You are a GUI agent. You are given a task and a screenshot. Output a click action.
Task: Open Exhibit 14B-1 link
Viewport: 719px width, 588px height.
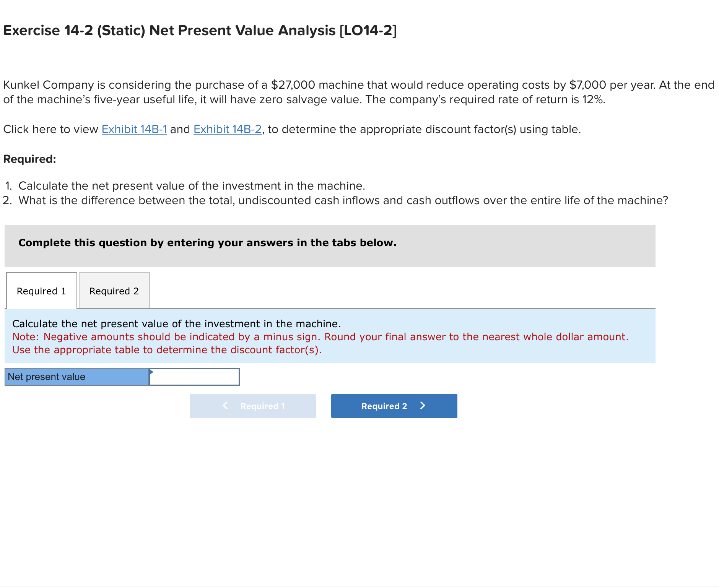134,129
